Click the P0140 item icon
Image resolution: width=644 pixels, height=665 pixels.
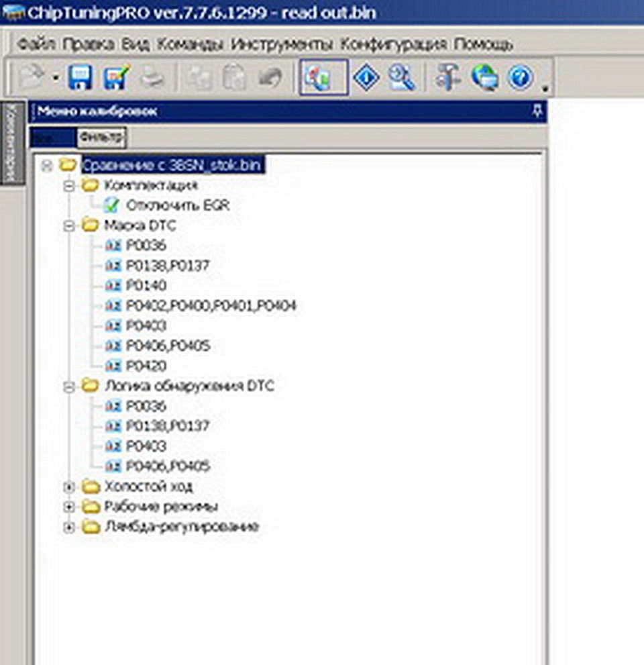(113, 285)
